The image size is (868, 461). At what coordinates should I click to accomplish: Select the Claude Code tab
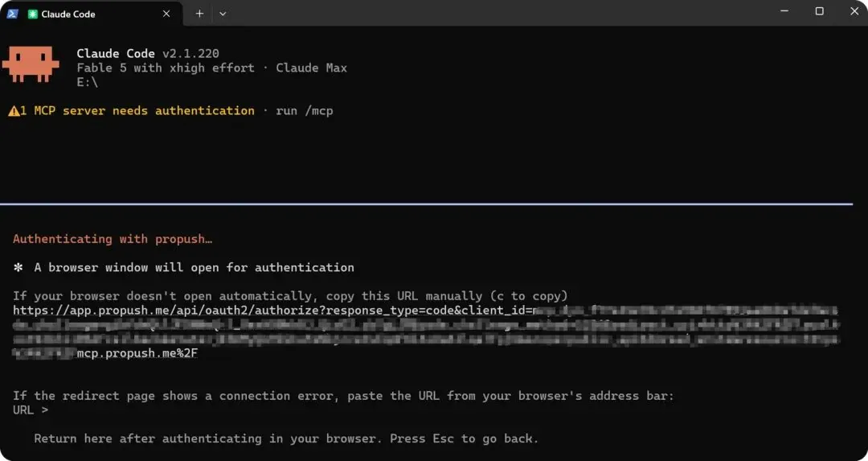pyautogui.click(x=92, y=14)
